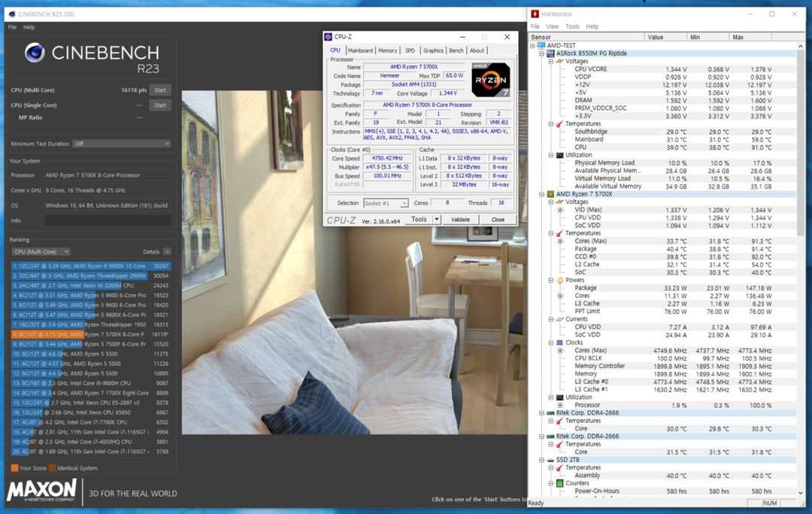
Task: Select the AMD Ryzen 9 9900X ranking entry
Action: coord(90,266)
